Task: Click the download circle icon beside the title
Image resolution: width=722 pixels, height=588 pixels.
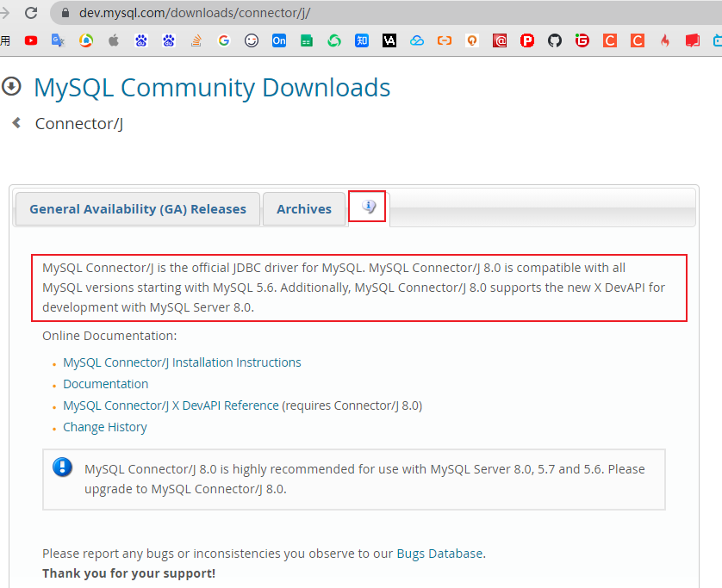Action: coord(11,86)
